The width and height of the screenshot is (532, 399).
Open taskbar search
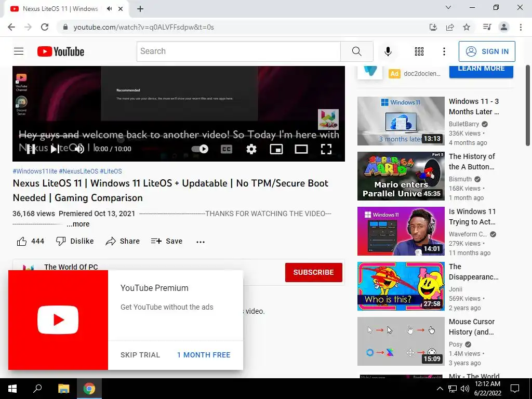[x=37, y=389]
